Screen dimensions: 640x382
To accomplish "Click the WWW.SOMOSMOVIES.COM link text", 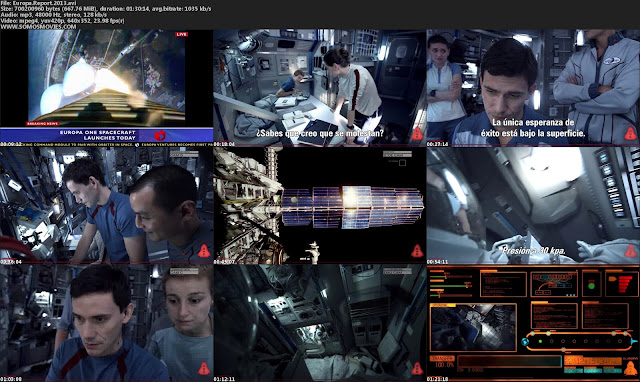I will 38,27.
